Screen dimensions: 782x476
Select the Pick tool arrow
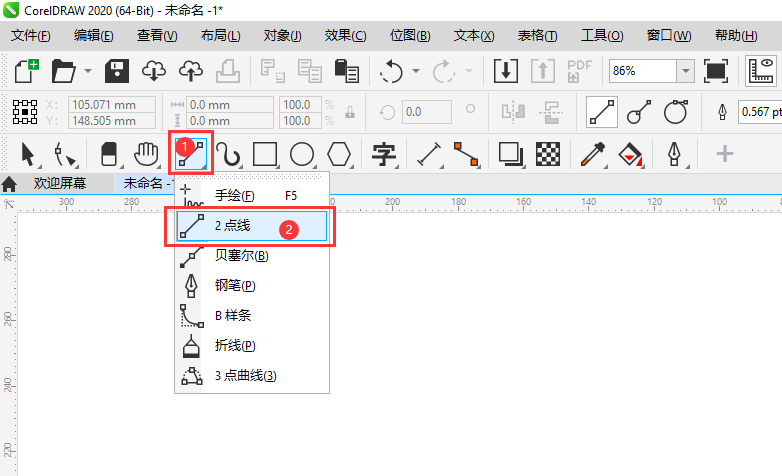click(x=28, y=154)
